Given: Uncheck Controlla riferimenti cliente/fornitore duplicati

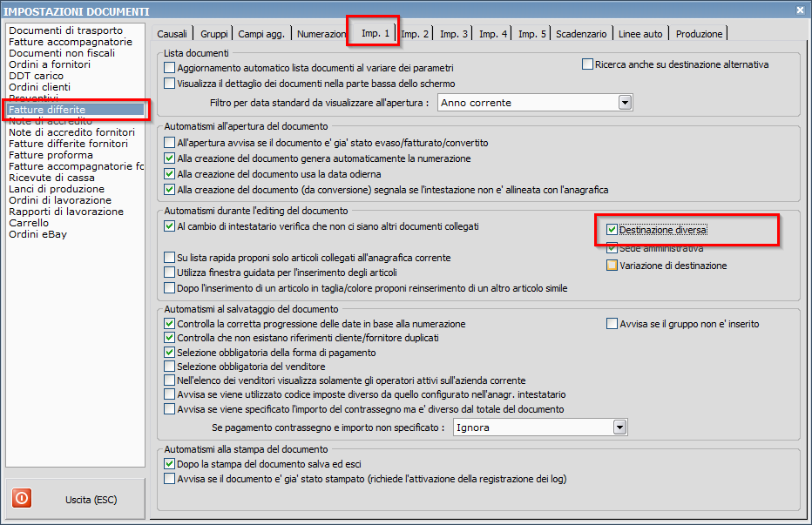Looking at the screenshot, I should [169, 338].
